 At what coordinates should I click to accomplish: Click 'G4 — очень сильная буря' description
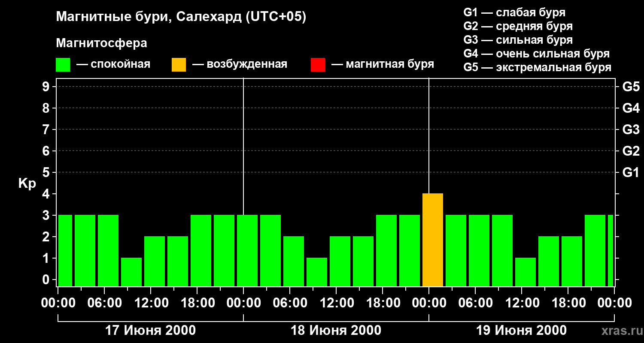[537, 54]
